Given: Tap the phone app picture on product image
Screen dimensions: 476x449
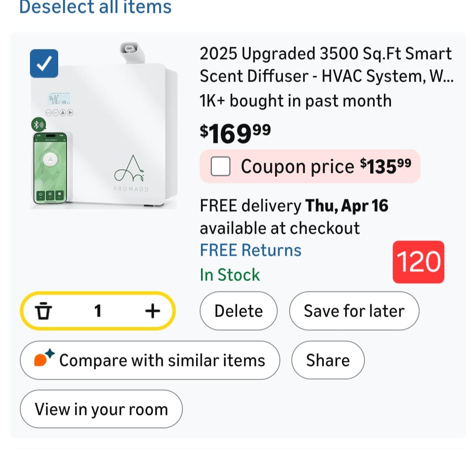Looking at the screenshot, I should 50,168.
